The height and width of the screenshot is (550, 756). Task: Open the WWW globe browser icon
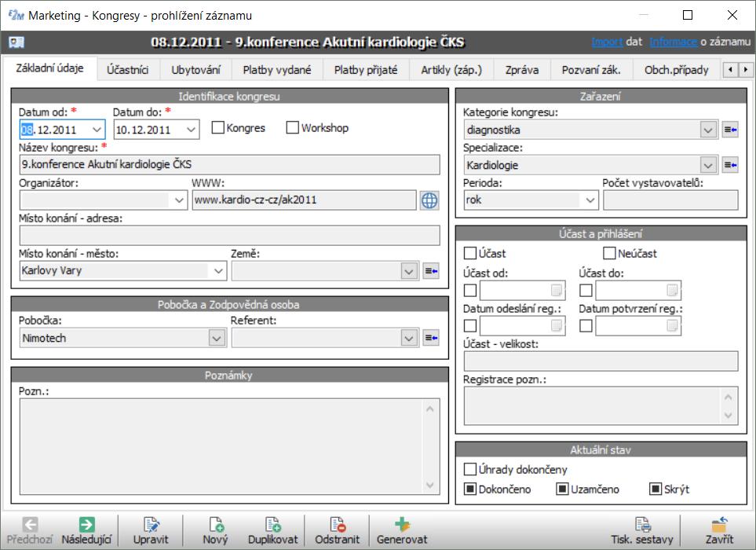tap(429, 200)
